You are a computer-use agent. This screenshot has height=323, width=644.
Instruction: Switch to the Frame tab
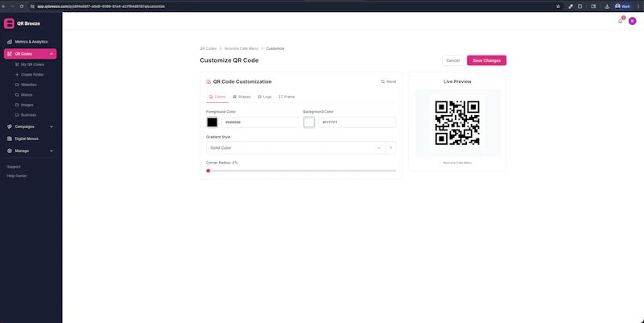287,97
